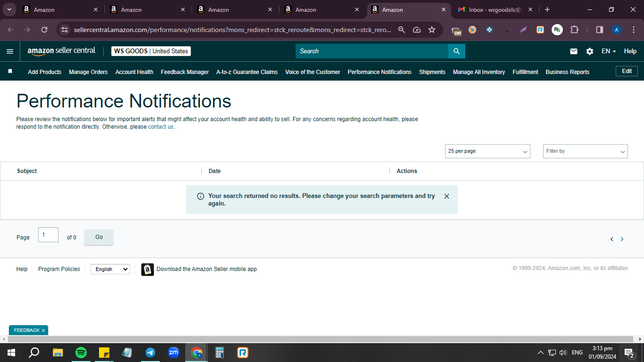Click the search magnifier button
This screenshot has height=362, width=644.
click(456, 51)
